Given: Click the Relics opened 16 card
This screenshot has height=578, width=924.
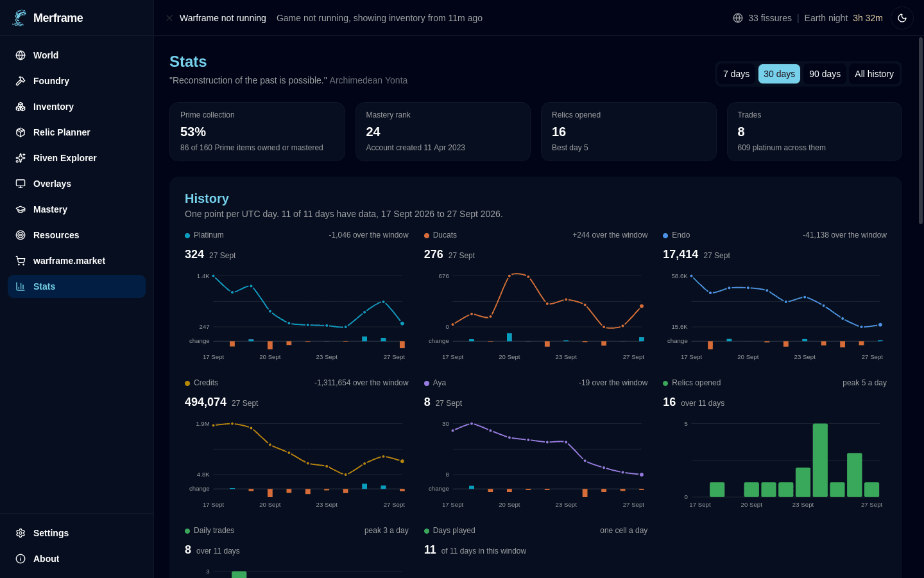Looking at the screenshot, I should point(629,132).
